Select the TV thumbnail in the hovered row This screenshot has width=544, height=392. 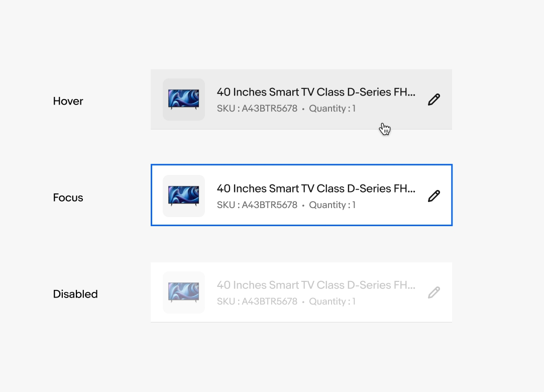(x=184, y=100)
